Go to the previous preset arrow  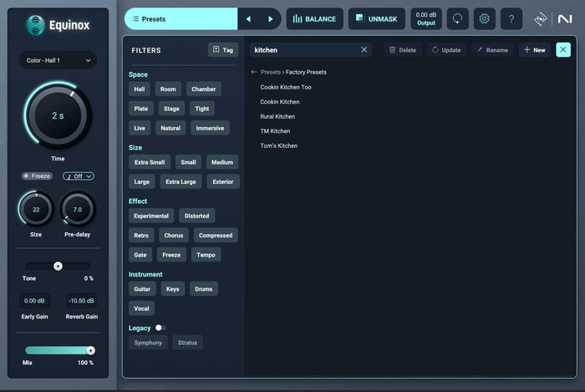248,19
